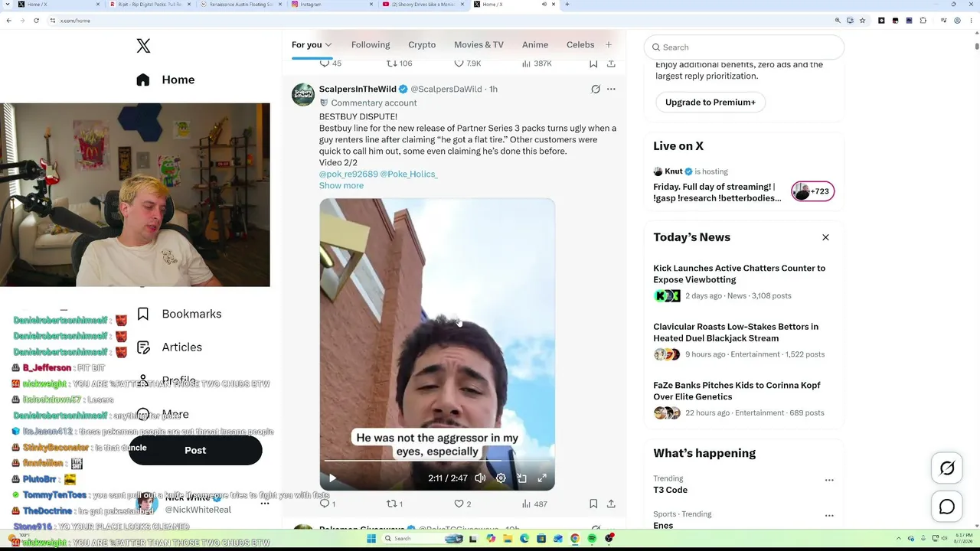Open the Home page from the sidebar
980x551 pixels.
pyautogui.click(x=165, y=80)
